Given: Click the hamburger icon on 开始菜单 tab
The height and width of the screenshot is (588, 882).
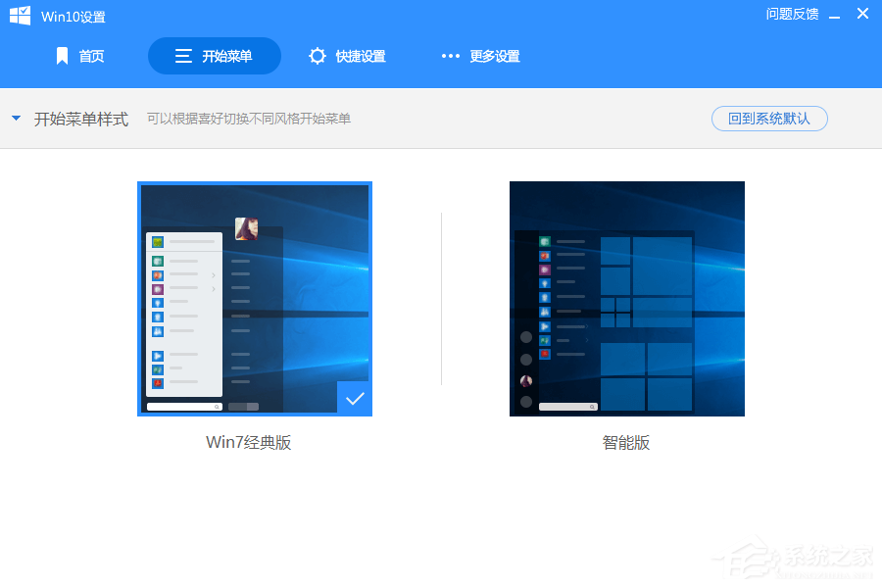Looking at the screenshot, I should (x=182, y=56).
